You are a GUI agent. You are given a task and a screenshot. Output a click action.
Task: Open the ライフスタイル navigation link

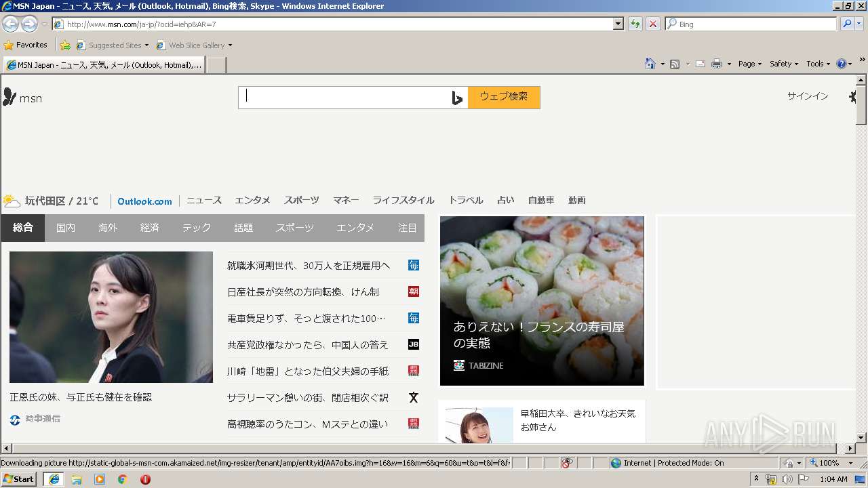pos(403,201)
